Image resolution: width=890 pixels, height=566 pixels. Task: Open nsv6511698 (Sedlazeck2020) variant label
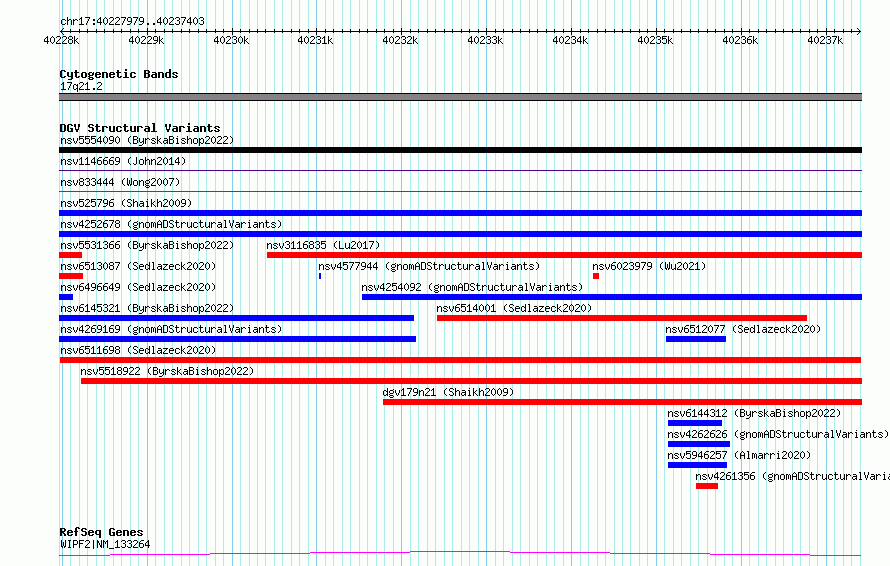[x=138, y=350]
